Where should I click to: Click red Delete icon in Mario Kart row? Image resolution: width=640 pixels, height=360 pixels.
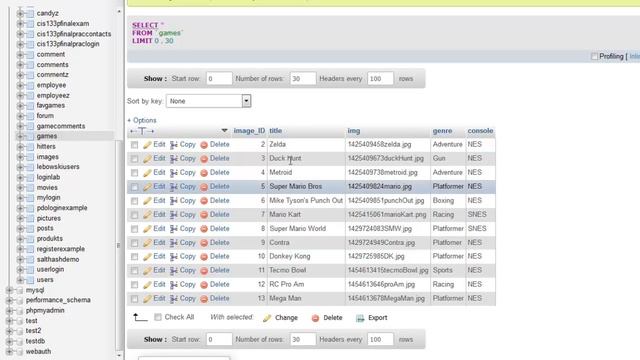tap(204, 215)
